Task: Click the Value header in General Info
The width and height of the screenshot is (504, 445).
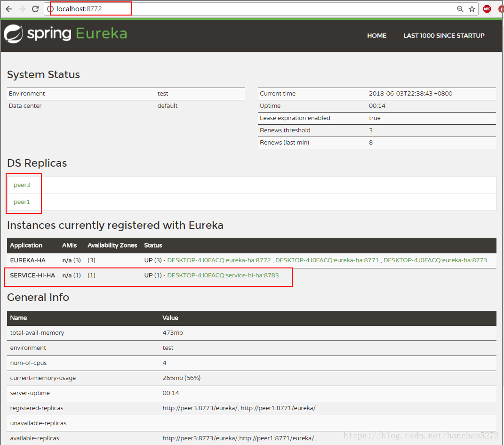Action: [x=170, y=318]
